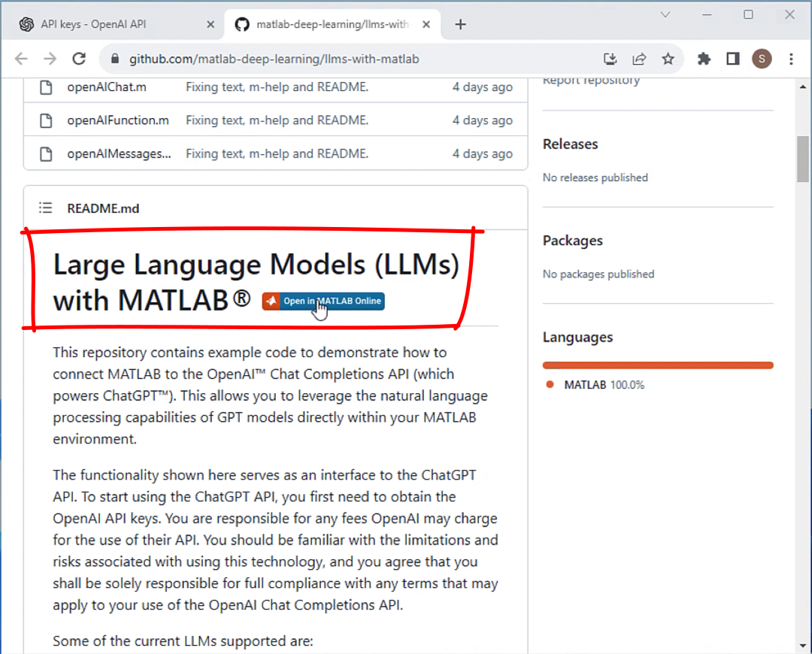Open the Chrome three-dot menu

click(791, 59)
